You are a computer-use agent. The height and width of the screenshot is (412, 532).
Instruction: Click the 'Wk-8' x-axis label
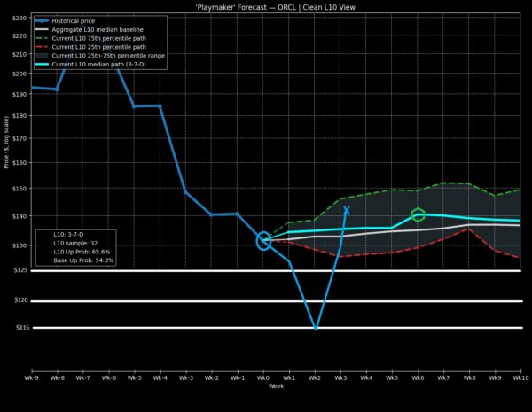point(57,377)
